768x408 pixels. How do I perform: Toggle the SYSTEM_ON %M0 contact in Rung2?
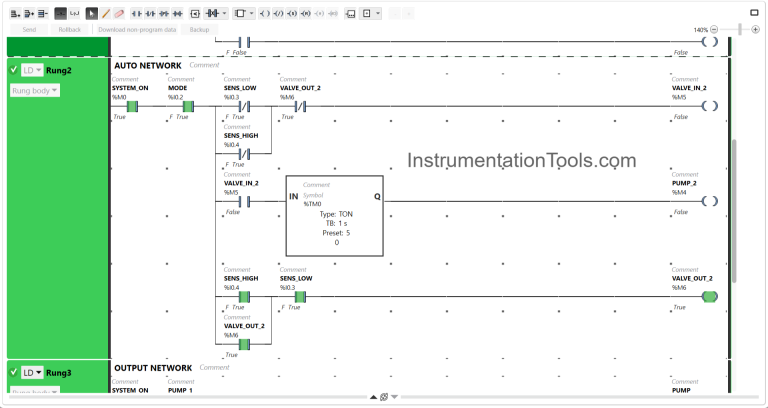pyautogui.click(x=132, y=106)
